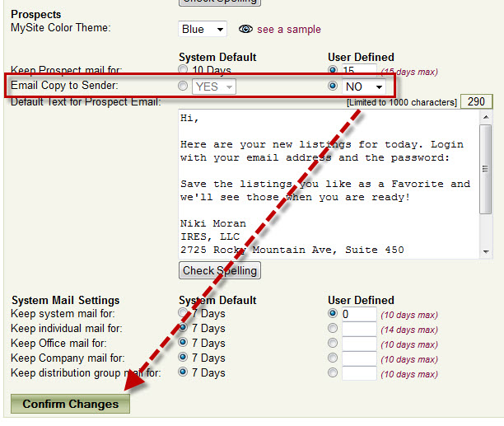Select System Default 10 Days radio for prospect mail

click(184, 71)
